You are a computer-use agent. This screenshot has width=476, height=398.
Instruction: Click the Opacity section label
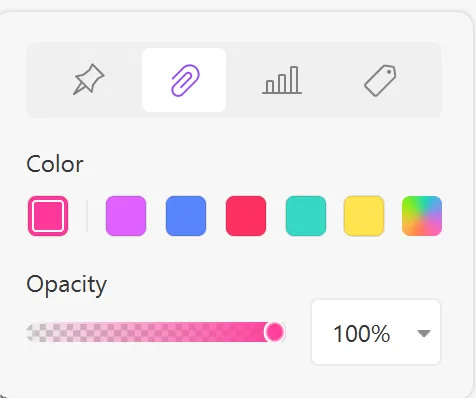pyautogui.click(x=67, y=285)
